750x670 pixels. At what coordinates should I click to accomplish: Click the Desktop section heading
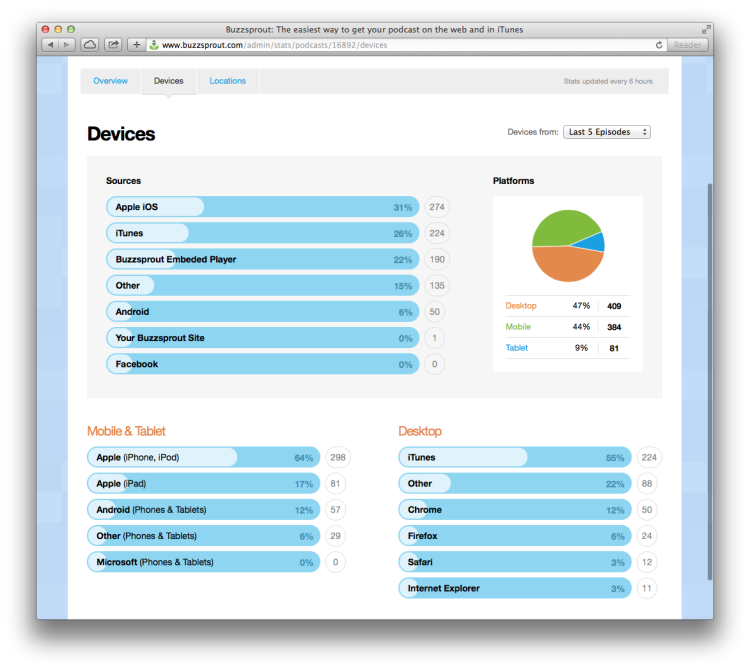point(420,431)
